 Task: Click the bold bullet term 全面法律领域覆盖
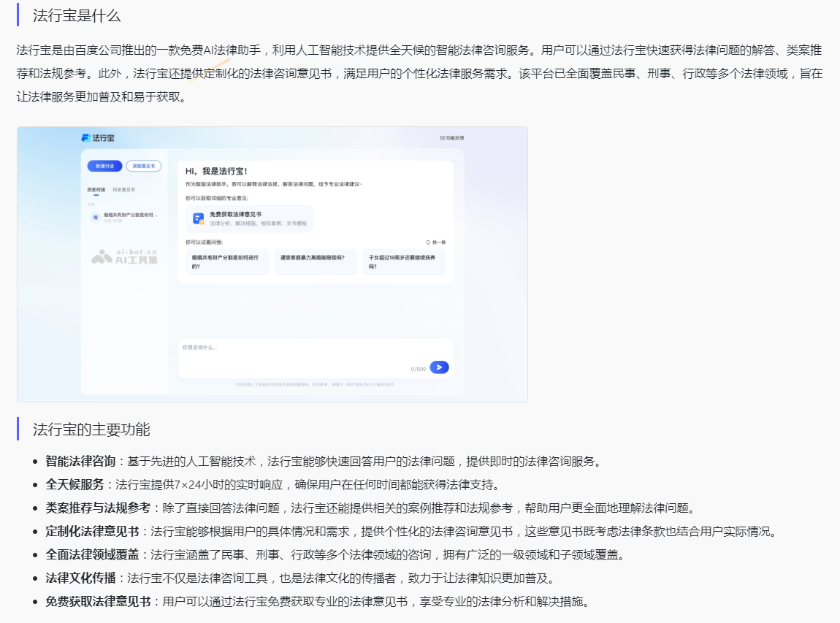point(92,554)
